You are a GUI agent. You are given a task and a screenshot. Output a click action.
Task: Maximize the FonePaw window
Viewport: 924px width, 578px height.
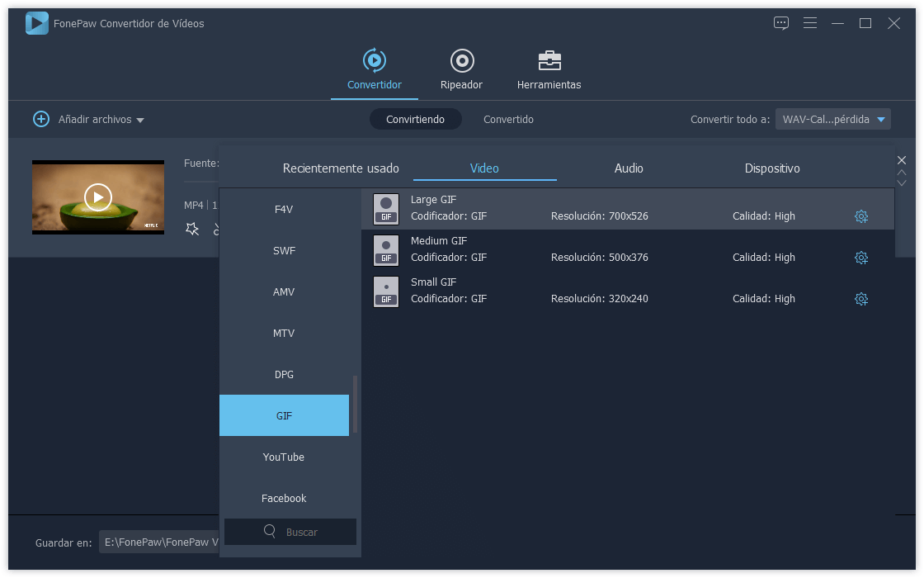pyautogui.click(x=865, y=23)
